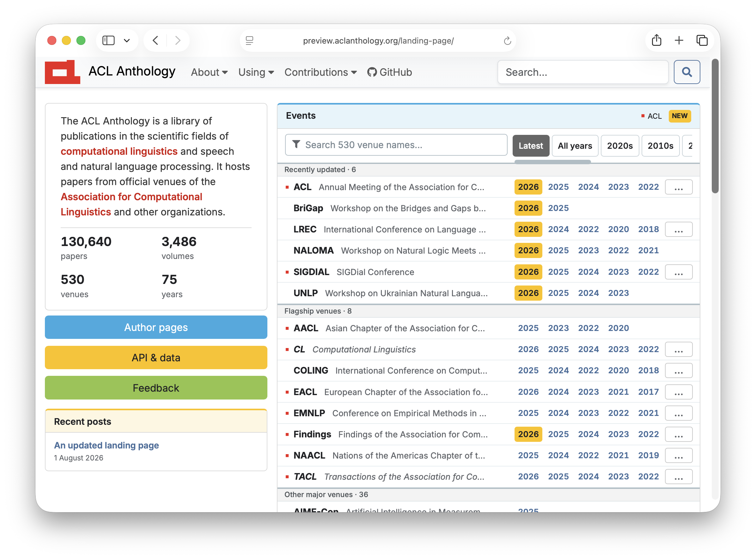The width and height of the screenshot is (756, 559).
Task: Expand the Contributions dropdown menu
Action: pos(320,72)
